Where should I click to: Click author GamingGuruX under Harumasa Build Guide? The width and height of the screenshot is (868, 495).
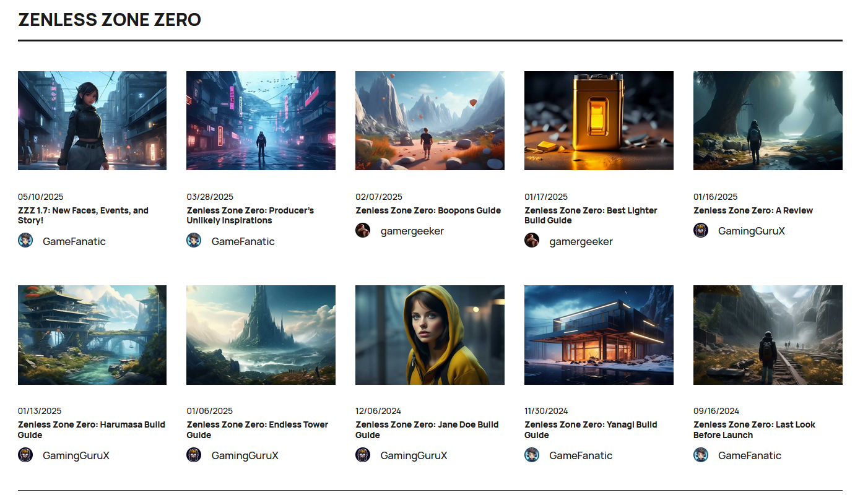pos(76,455)
